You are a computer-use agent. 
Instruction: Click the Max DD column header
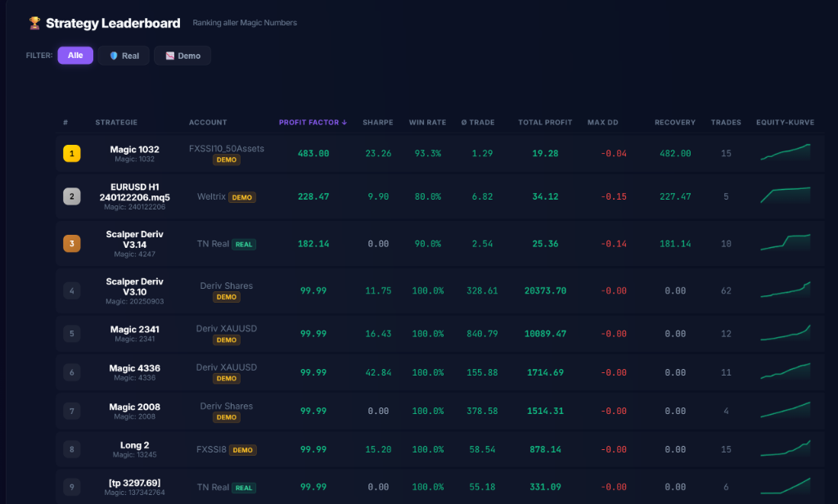pyautogui.click(x=602, y=122)
